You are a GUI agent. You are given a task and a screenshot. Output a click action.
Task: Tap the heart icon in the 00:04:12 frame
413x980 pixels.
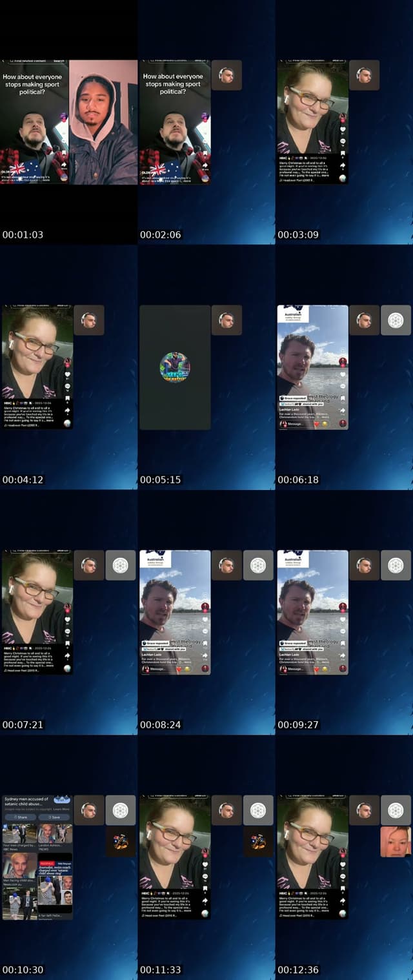tap(67, 374)
